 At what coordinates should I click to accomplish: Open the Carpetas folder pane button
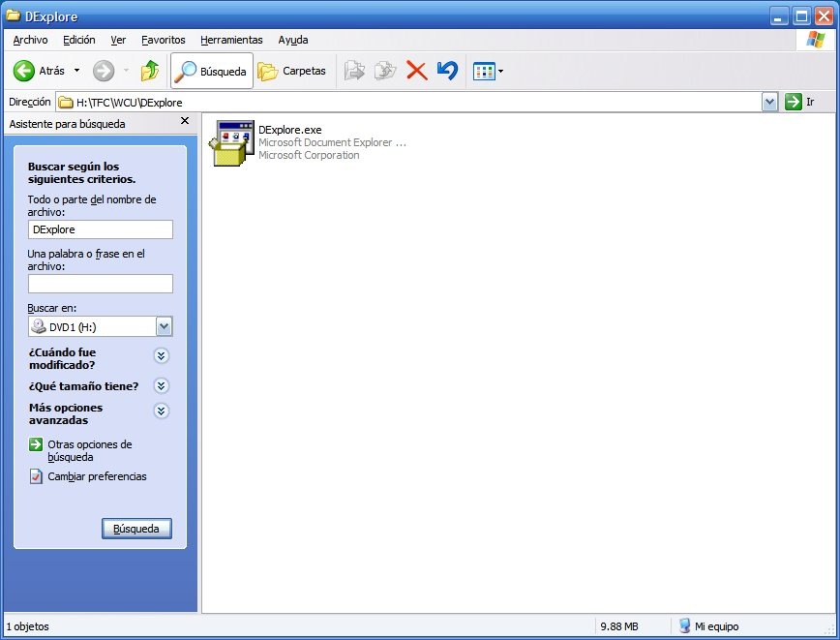pos(291,71)
